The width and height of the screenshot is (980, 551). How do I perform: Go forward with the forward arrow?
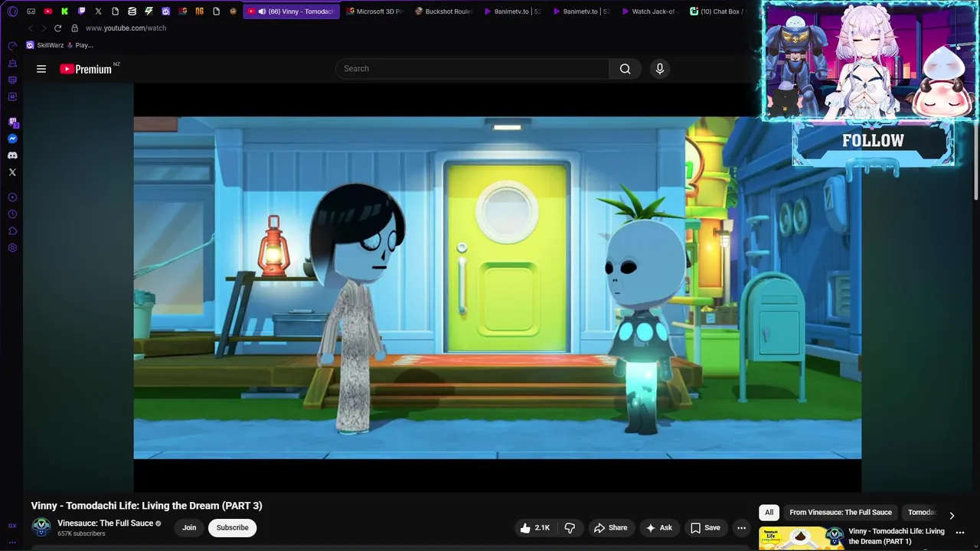click(43, 28)
